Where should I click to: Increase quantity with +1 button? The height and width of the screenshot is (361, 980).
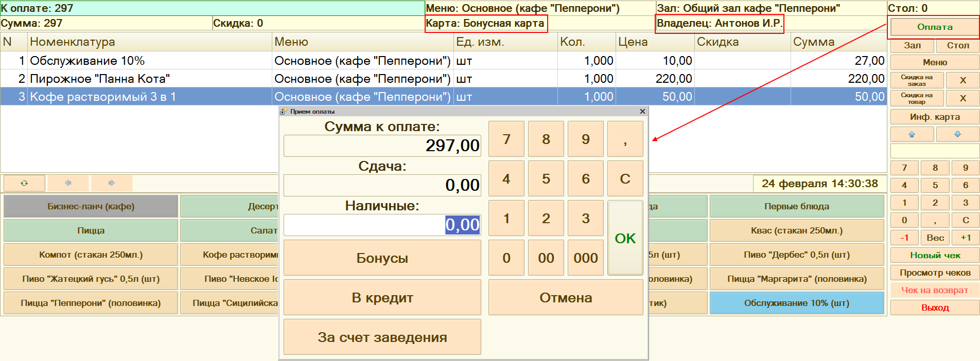pyautogui.click(x=965, y=238)
